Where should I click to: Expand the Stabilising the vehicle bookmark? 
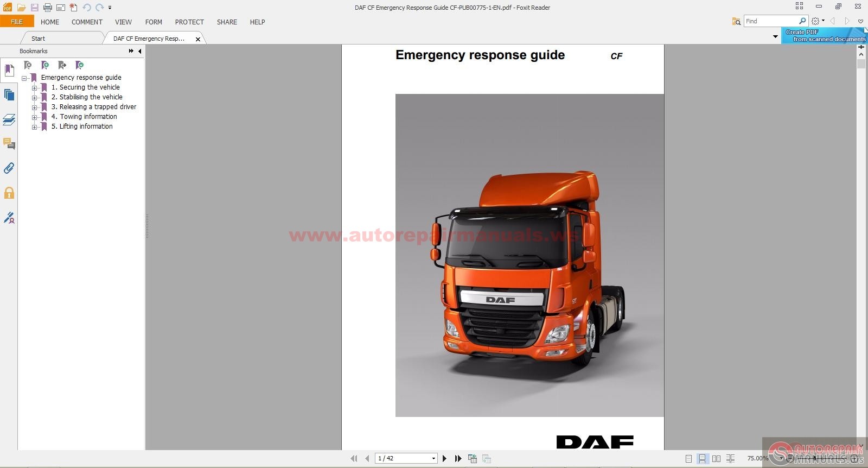point(34,98)
